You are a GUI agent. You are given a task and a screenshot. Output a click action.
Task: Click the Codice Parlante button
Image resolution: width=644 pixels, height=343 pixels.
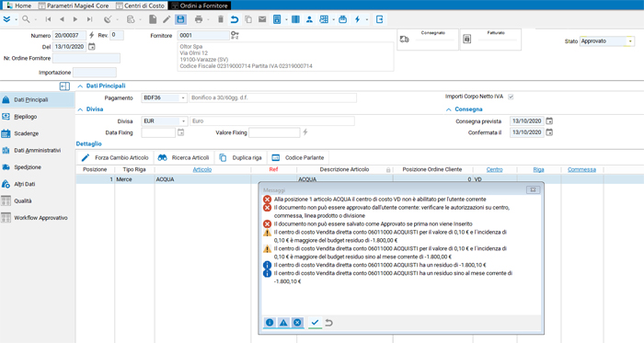[x=298, y=157]
